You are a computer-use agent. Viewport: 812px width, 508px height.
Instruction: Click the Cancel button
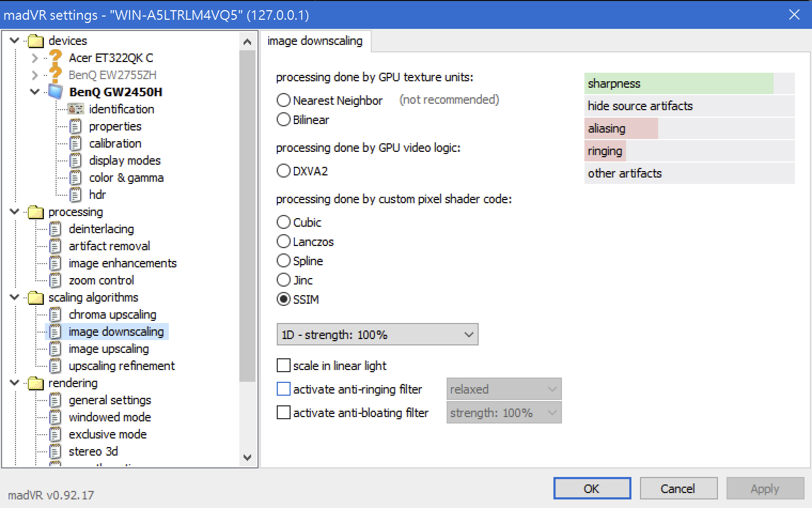(x=678, y=488)
